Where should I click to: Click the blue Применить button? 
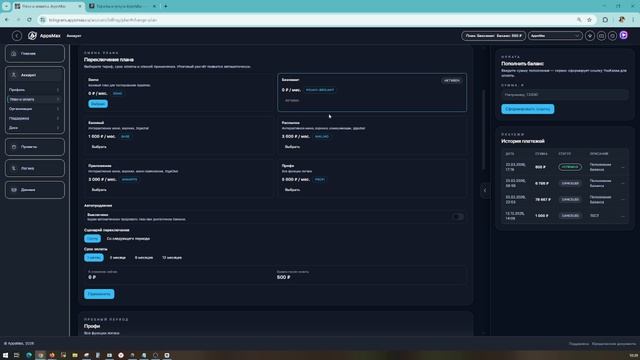click(x=99, y=294)
